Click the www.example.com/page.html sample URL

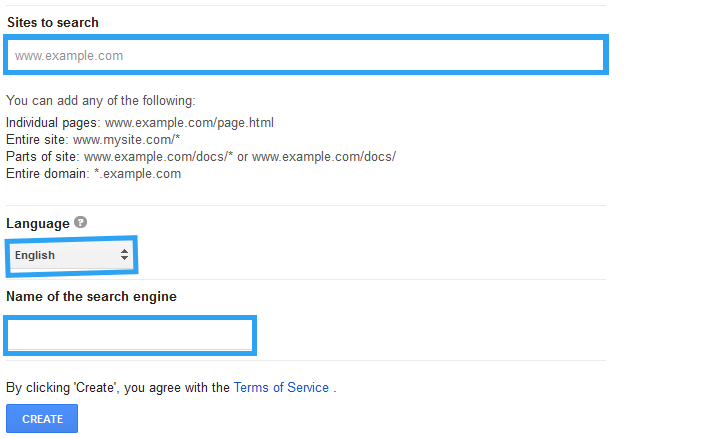pyautogui.click(x=189, y=122)
